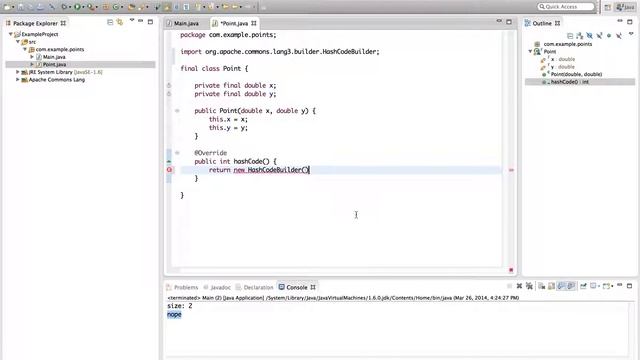The width and height of the screenshot is (640, 360).
Task: Collapse the com.example.points package node
Action: pos(25,49)
